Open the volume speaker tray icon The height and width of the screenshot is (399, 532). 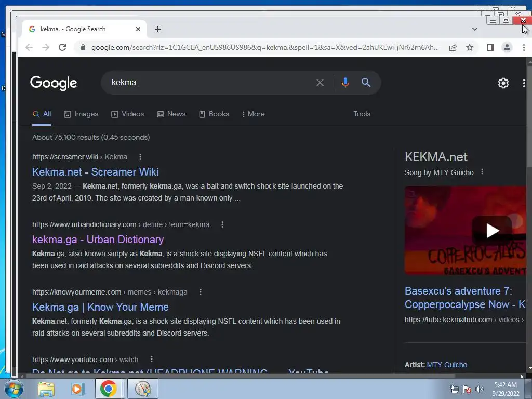coord(480,389)
